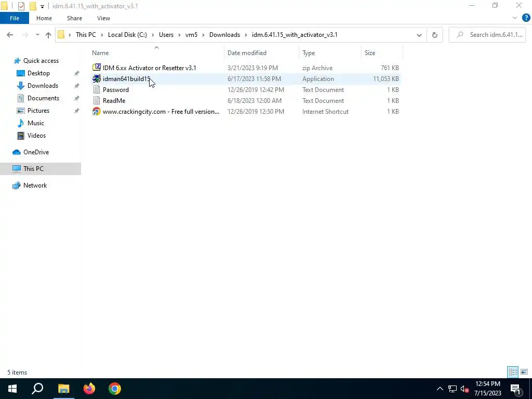Open Desktop in the navigation pane
The width and height of the screenshot is (532, 399).
[38, 73]
